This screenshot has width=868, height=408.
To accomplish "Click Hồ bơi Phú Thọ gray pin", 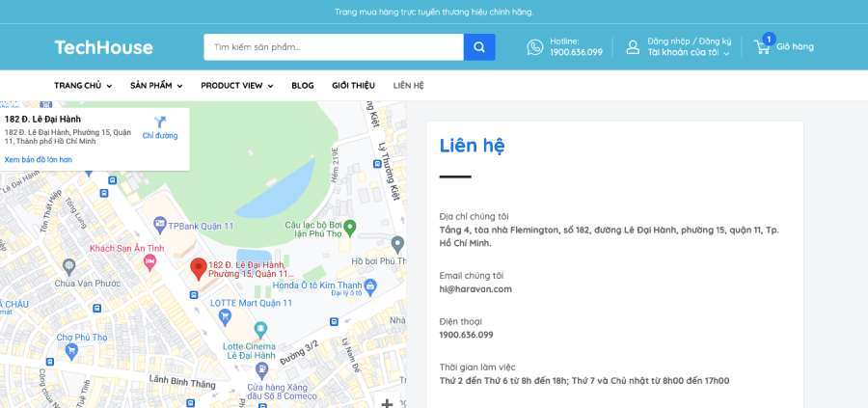I will (397, 244).
